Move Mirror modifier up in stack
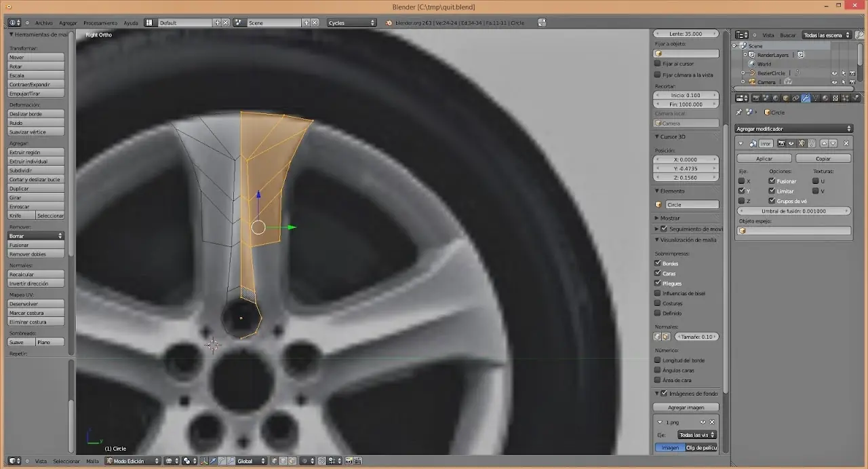Viewport: 868px width, 469px height. tap(824, 143)
